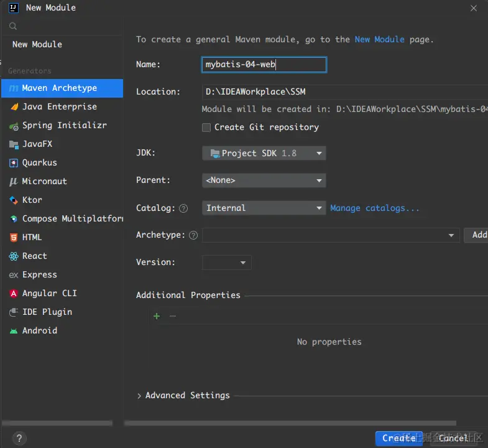This screenshot has height=448, width=488.
Task: Select the JavaFX list item
Action: (x=62, y=144)
